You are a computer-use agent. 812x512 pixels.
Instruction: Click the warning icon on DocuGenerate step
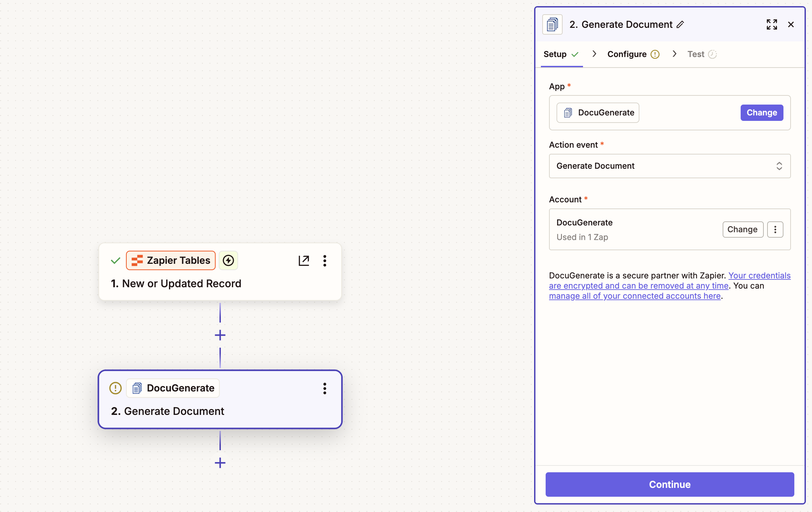(x=116, y=388)
